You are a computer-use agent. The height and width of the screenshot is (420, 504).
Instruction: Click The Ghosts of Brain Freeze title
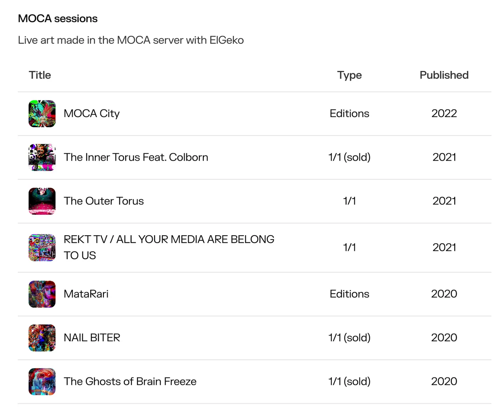130,381
